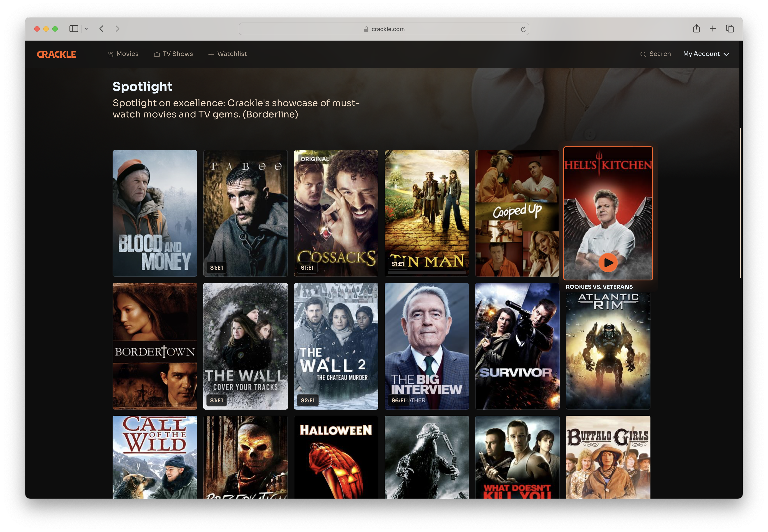Reload the page with the refresh icon

pyautogui.click(x=523, y=29)
